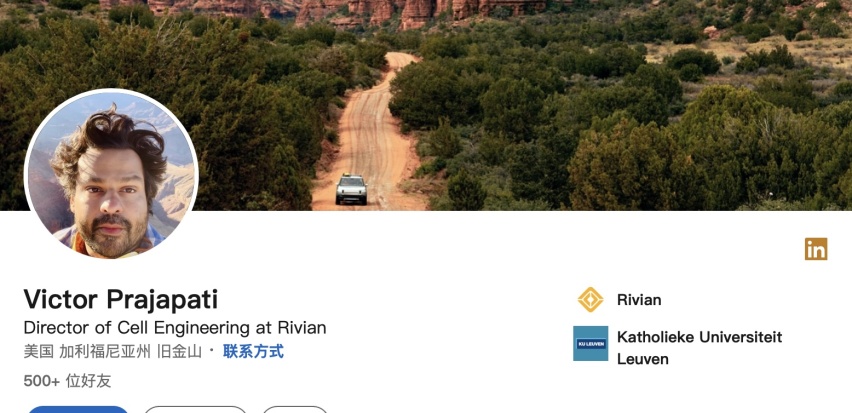852x413 pixels.
Task: Click the Rivian company name link
Action: [639, 300]
